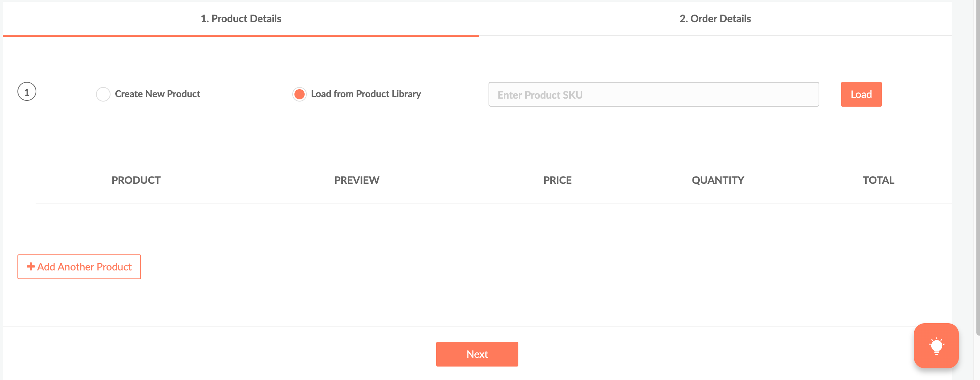Open the Product Details tab
This screenshot has width=980, height=380.
tap(240, 19)
